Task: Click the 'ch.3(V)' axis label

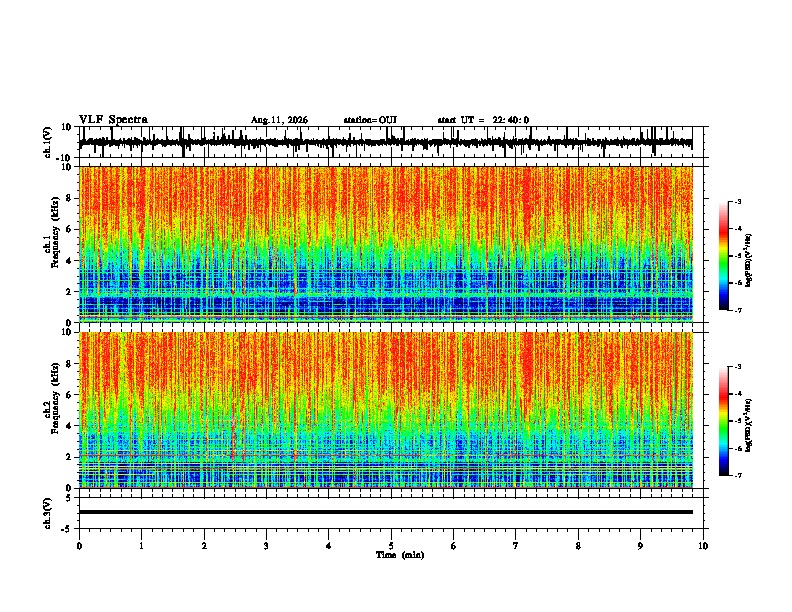Action: (x=48, y=513)
